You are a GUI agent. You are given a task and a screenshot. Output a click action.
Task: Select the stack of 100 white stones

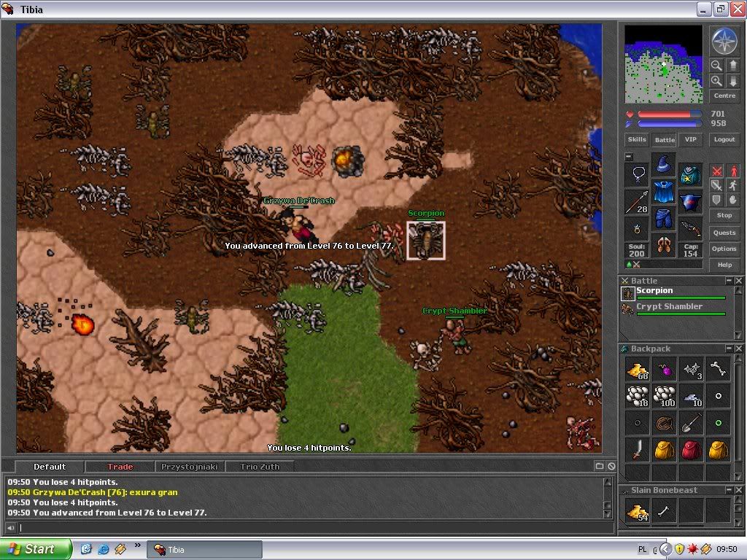pyautogui.click(x=665, y=396)
